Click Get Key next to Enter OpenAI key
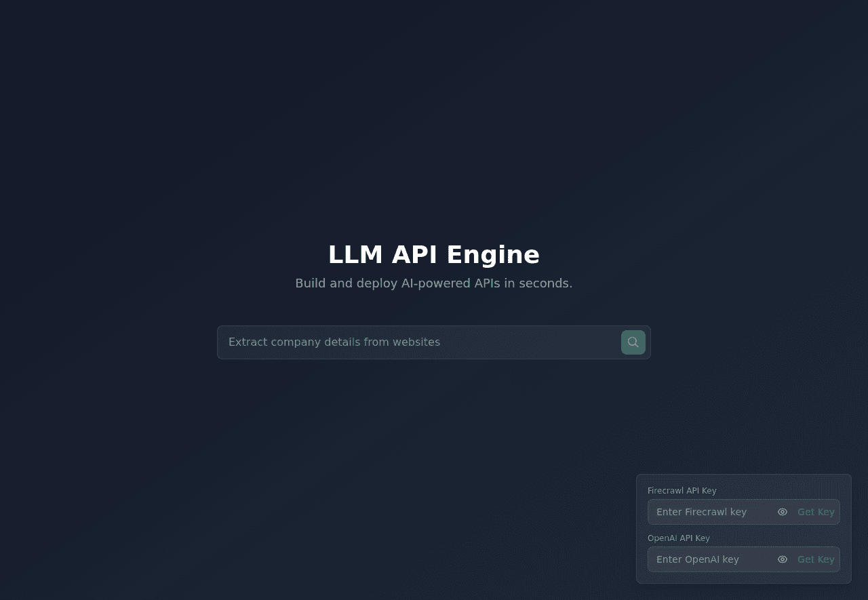Screen dimensions: 868x600 pos(816,559)
